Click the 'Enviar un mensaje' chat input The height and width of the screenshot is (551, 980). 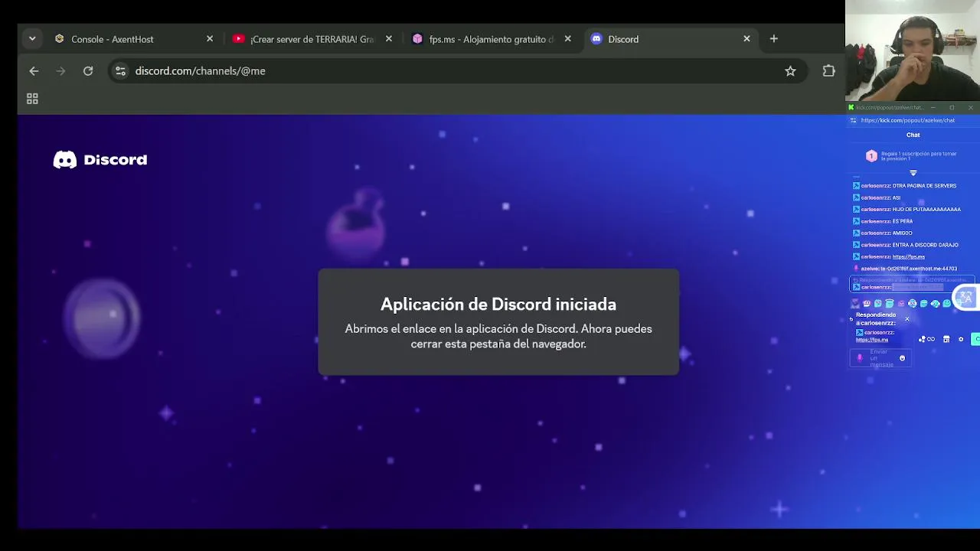click(x=880, y=358)
